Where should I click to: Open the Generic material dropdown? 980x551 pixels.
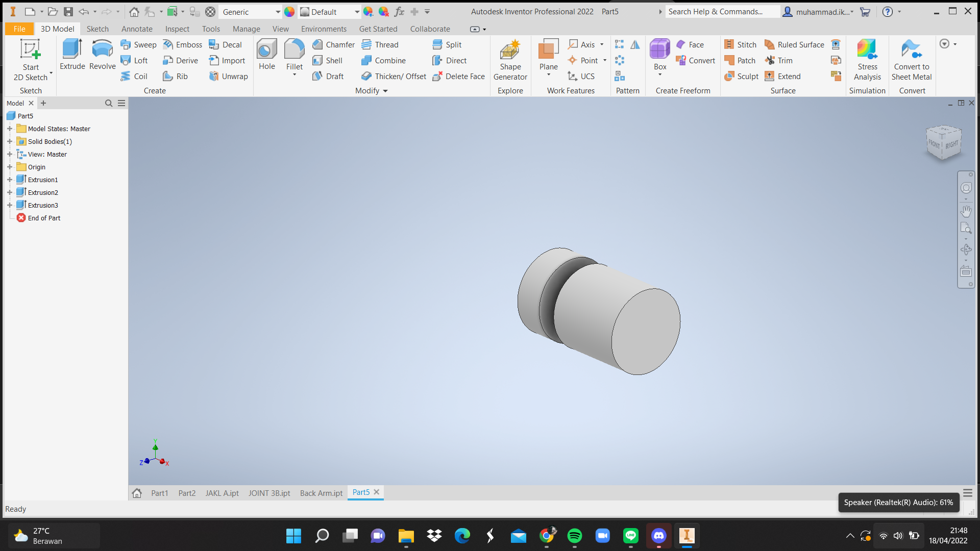click(x=278, y=12)
